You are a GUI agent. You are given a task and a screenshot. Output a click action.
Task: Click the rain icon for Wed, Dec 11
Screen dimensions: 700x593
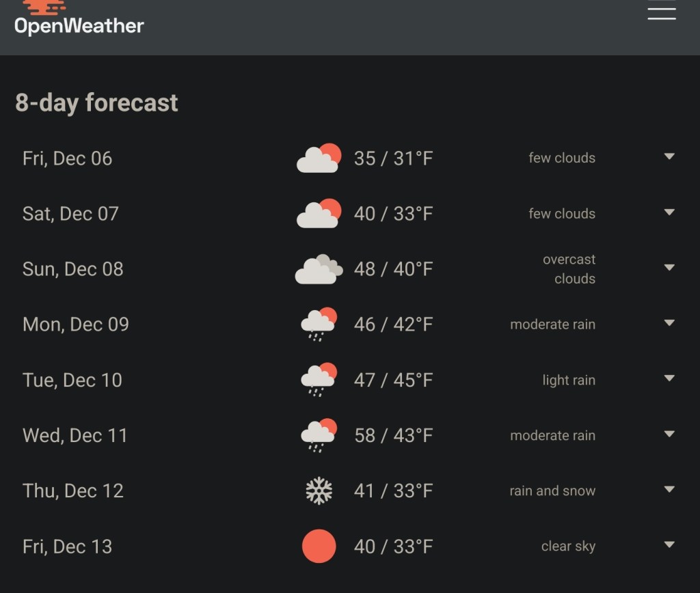point(319,435)
